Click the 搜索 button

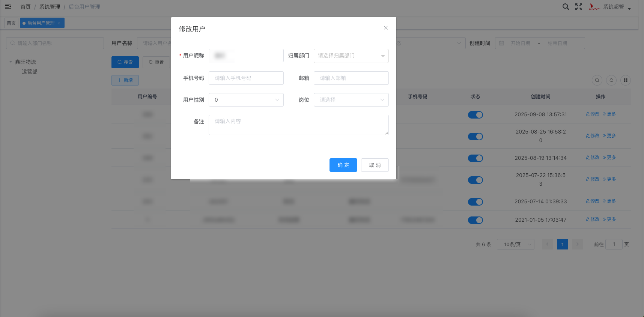click(125, 62)
